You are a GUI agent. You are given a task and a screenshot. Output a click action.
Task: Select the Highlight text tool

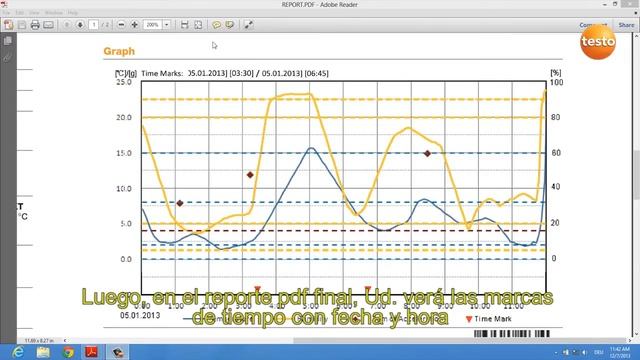point(230,25)
